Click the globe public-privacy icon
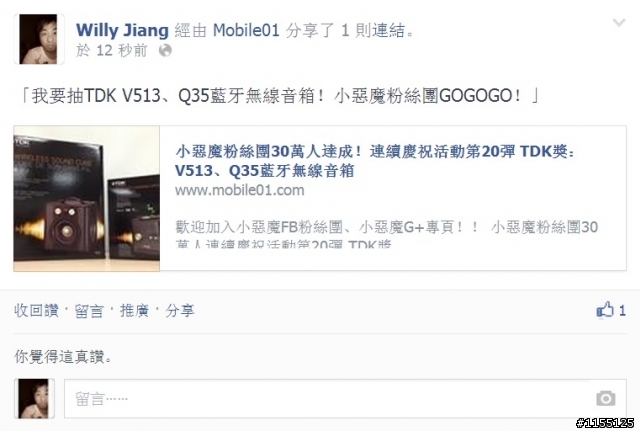Image resolution: width=640 pixels, height=431 pixels. [x=165, y=51]
